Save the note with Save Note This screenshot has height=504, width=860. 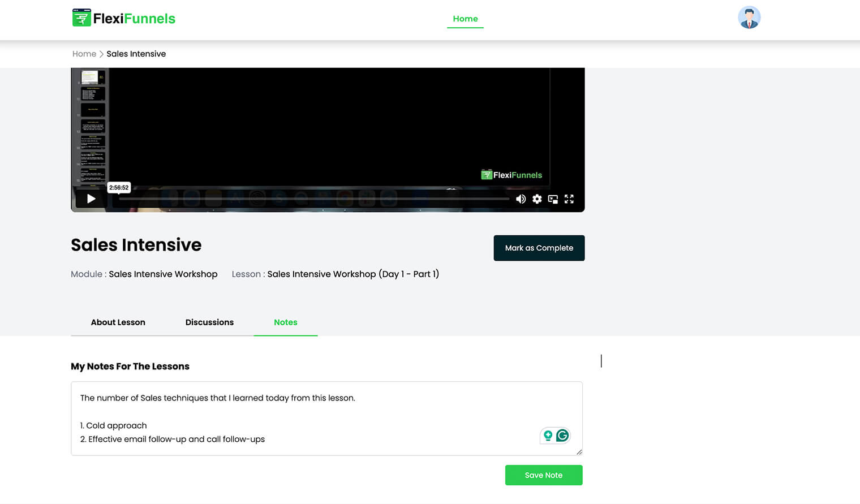[543, 475]
